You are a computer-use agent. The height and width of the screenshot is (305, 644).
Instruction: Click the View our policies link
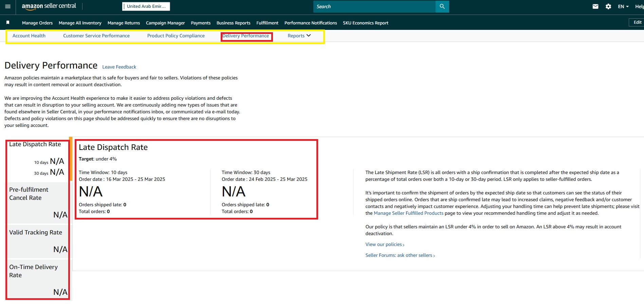click(385, 244)
